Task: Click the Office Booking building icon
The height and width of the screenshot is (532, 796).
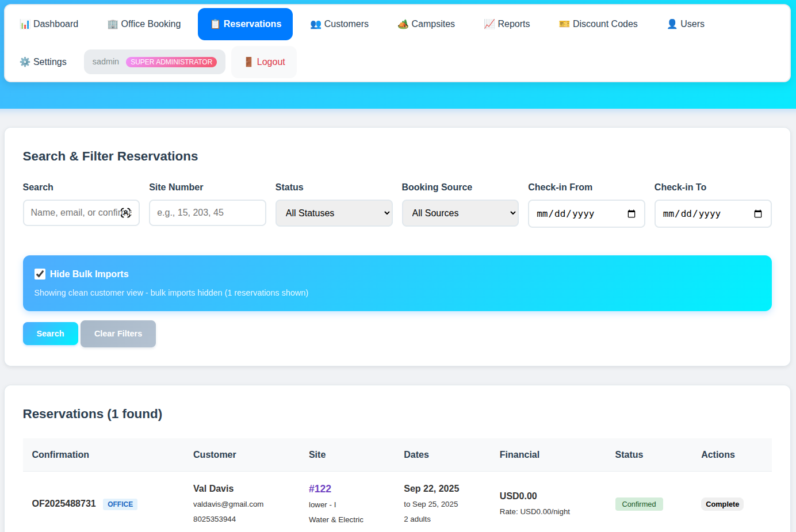Action: point(113,24)
